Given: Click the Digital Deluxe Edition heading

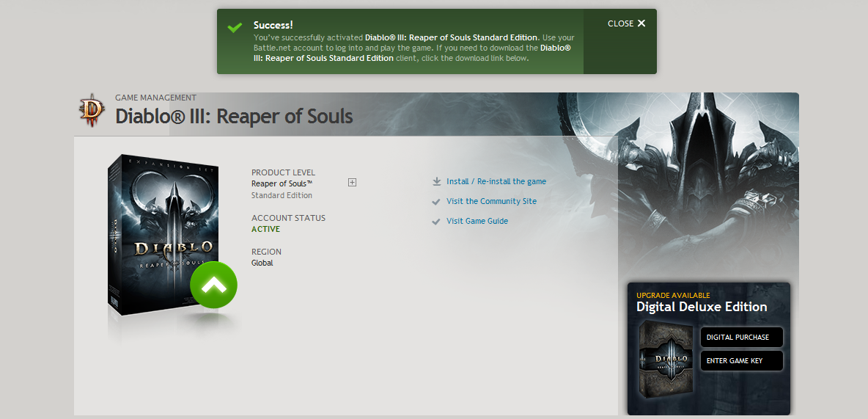Looking at the screenshot, I should 702,307.
